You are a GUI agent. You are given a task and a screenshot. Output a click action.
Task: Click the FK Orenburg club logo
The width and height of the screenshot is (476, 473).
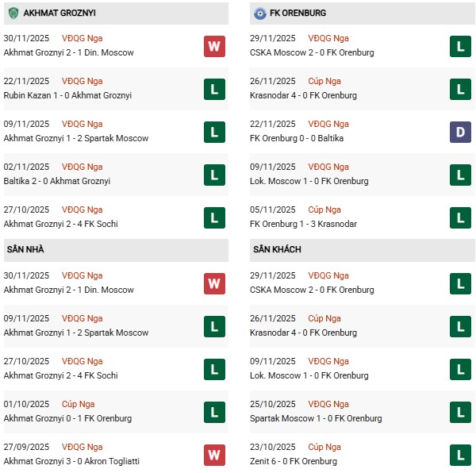coord(260,13)
